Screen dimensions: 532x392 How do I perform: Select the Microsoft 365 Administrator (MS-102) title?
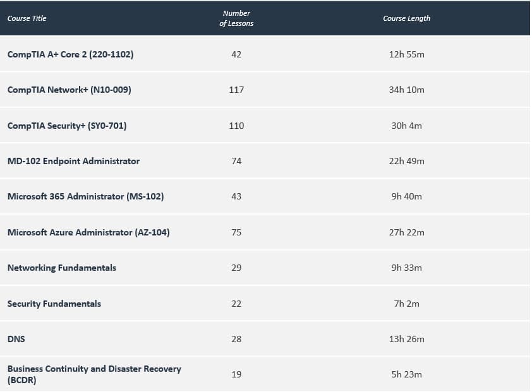point(85,197)
